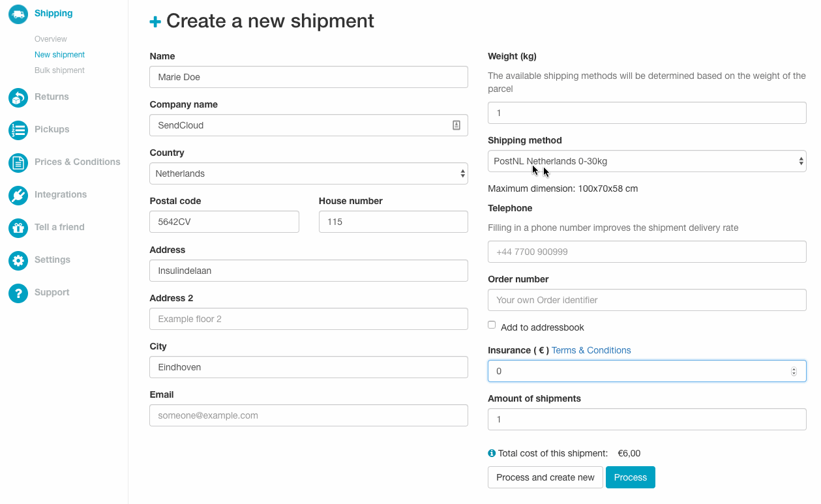This screenshot has height=504, width=821.
Task: Go to the Overview submenu item
Action: coord(51,39)
